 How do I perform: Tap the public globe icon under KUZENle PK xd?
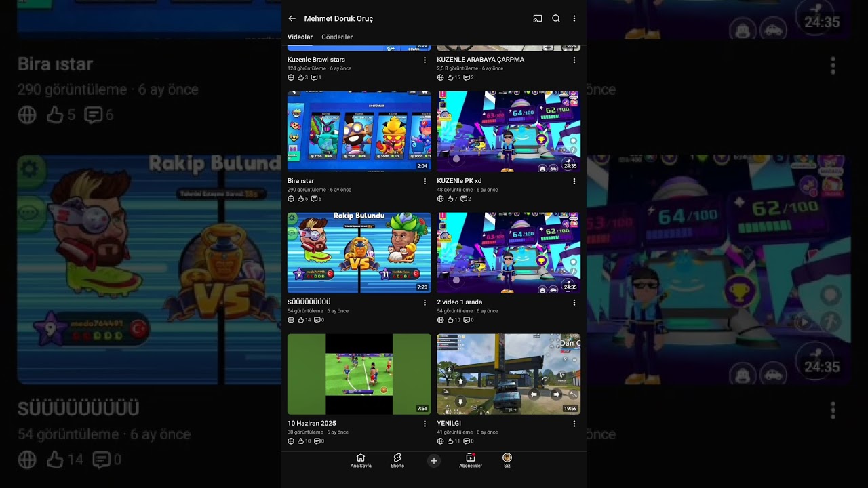coord(440,199)
